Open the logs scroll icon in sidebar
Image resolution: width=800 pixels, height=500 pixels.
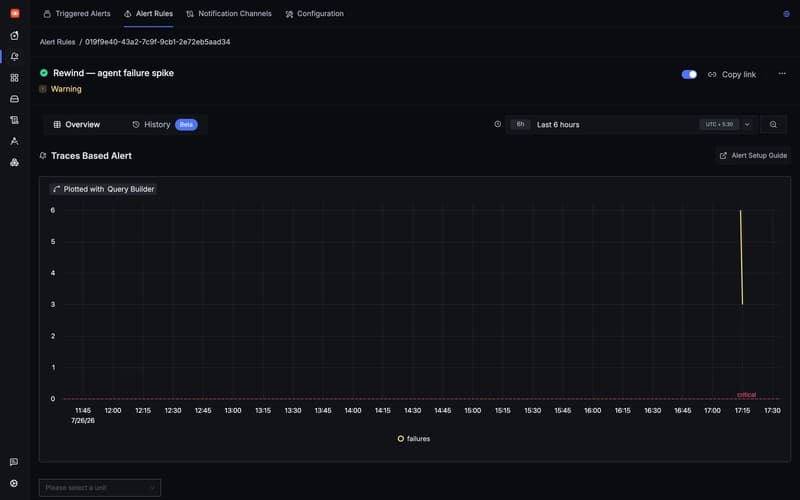pos(14,120)
